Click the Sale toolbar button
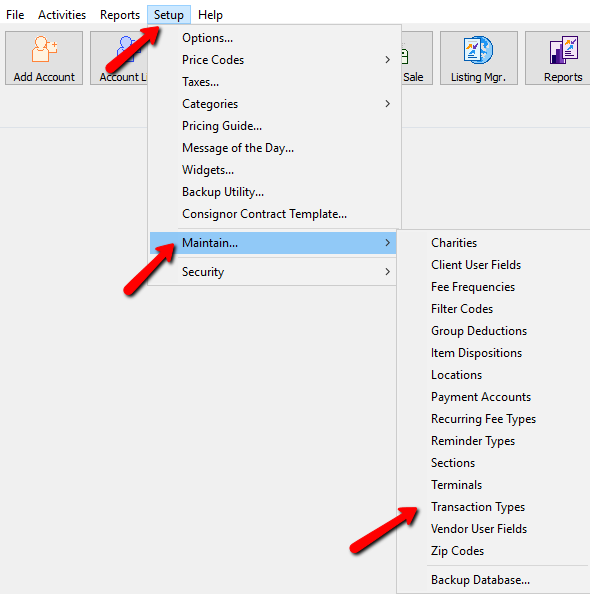Viewport: 590px width, 594px height. (x=416, y=58)
